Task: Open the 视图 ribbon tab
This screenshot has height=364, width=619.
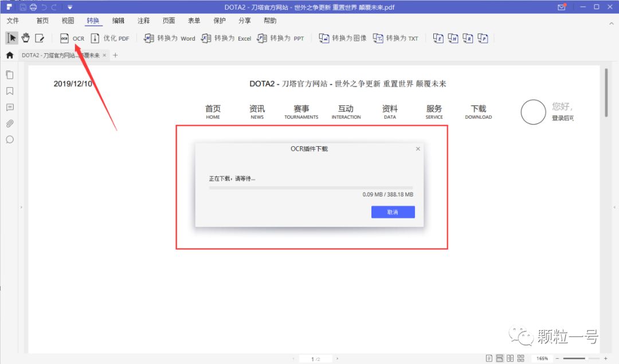Action: coord(68,21)
